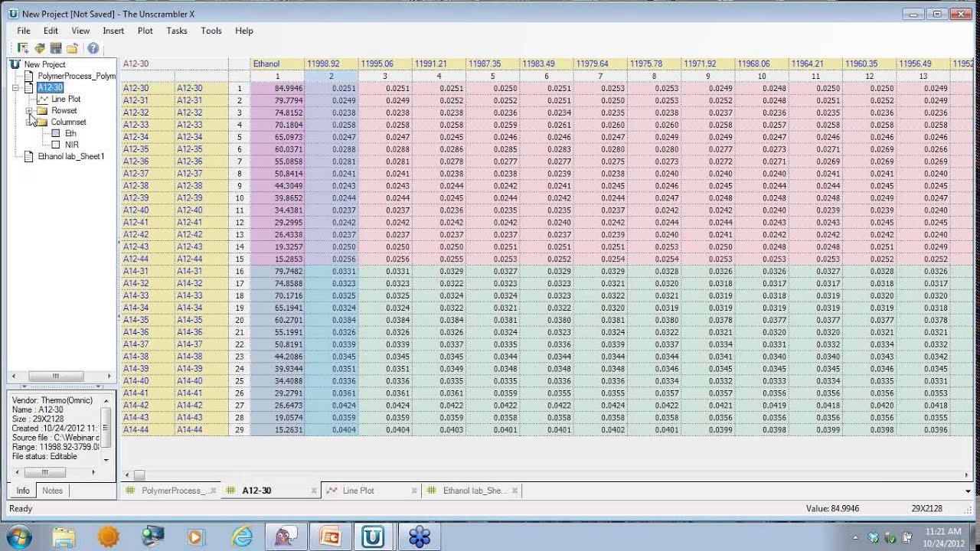Click the Dropbox tray icon
Screen dimensions: 980x551
point(874,536)
